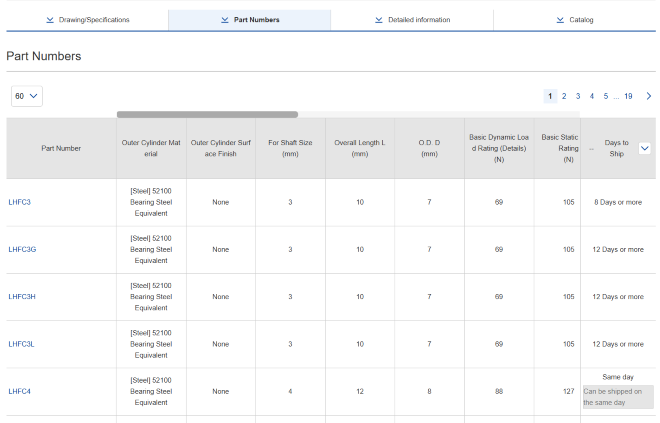
Task: Open the LHFC4 part link
Action: 20,390
